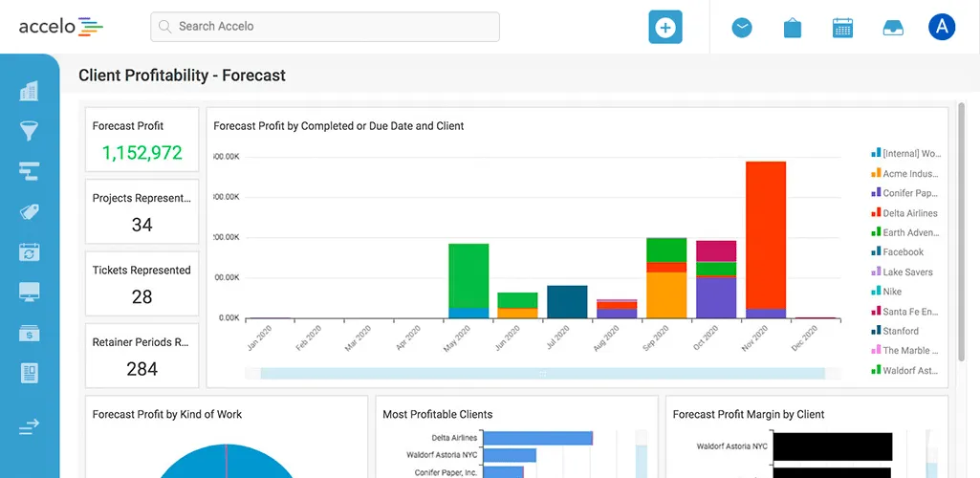Click the Forecast Profit value 1,152,972
This screenshot has width=980, height=478.
[142, 153]
